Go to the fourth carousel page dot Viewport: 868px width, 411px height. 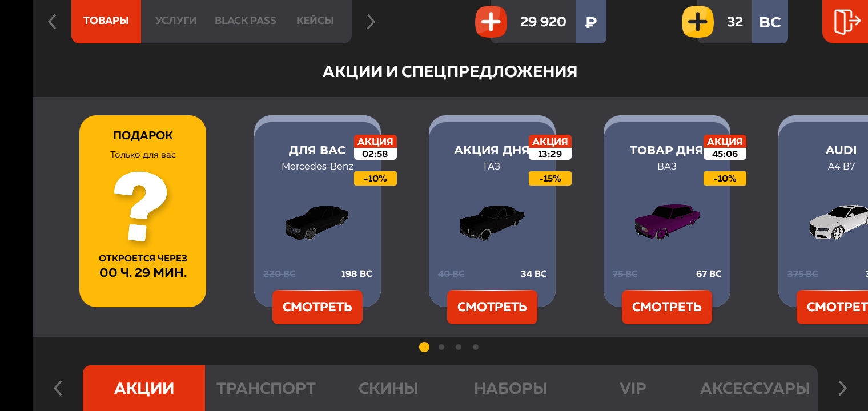(x=476, y=347)
